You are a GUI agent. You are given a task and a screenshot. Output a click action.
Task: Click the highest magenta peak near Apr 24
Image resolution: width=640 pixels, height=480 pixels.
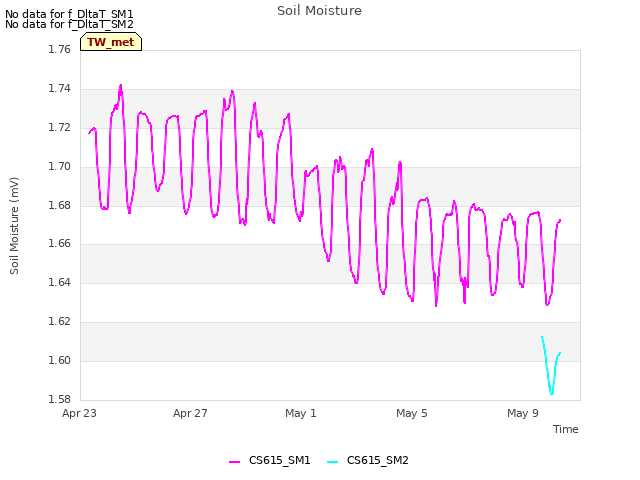click(120, 85)
